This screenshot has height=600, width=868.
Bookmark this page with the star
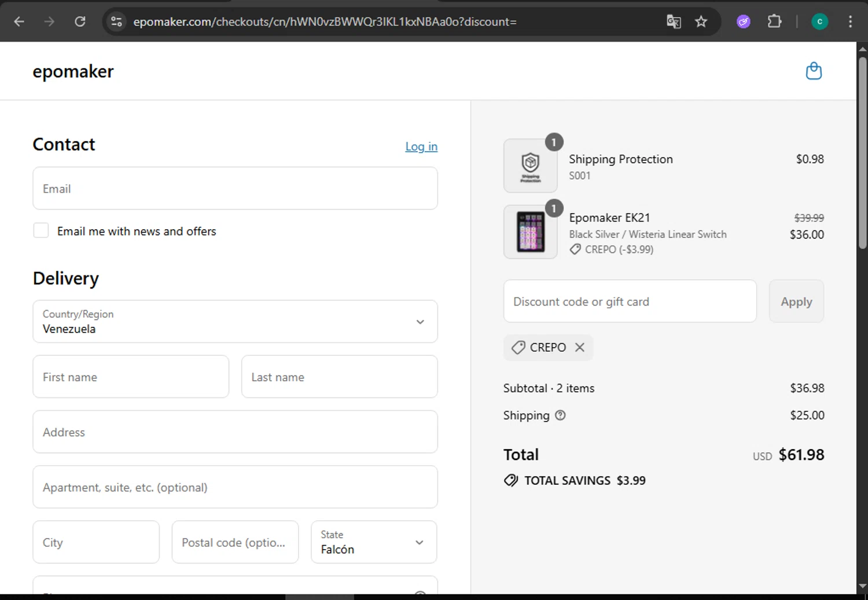[701, 22]
